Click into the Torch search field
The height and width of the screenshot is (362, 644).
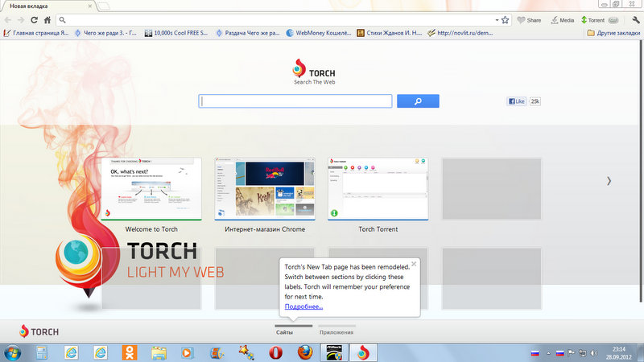coord(295,101)
